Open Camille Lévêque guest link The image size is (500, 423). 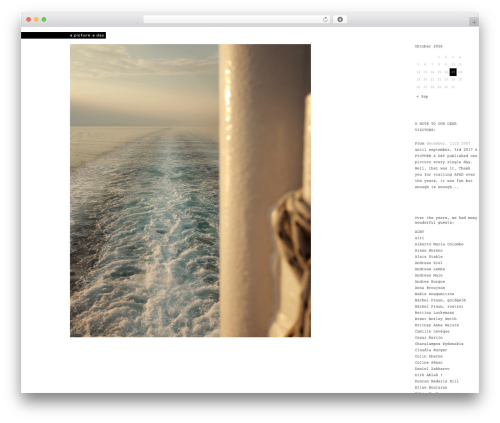432,331
